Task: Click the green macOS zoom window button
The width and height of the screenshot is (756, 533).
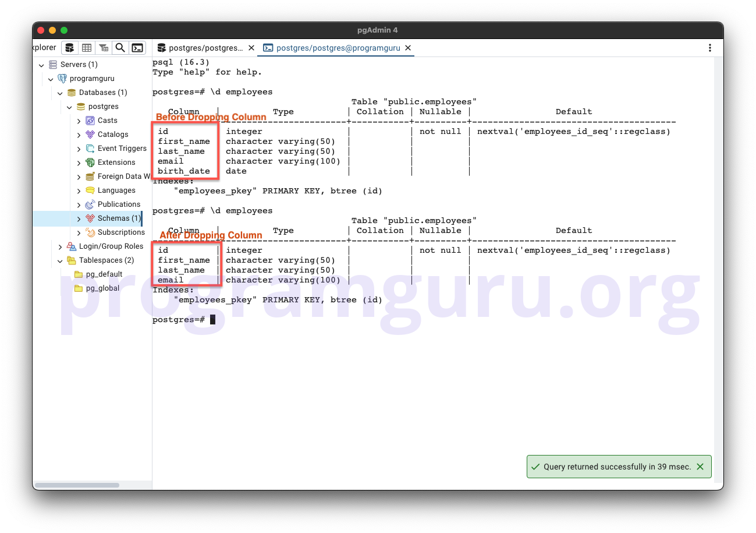Action: coord(64,30)
